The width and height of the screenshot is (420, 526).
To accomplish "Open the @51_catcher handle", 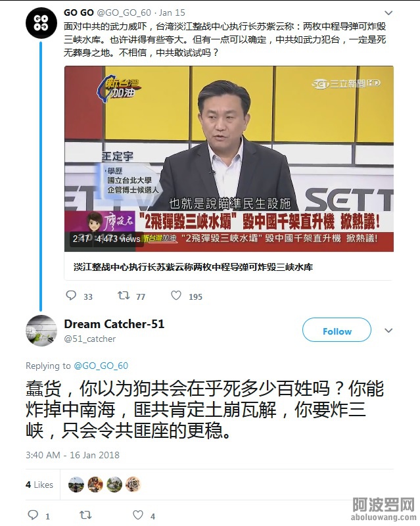I will 90,339.
